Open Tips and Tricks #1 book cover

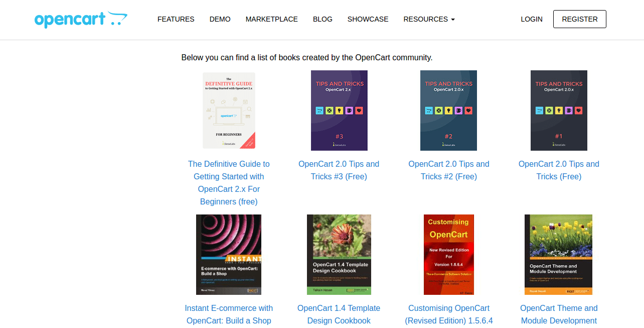559,111
